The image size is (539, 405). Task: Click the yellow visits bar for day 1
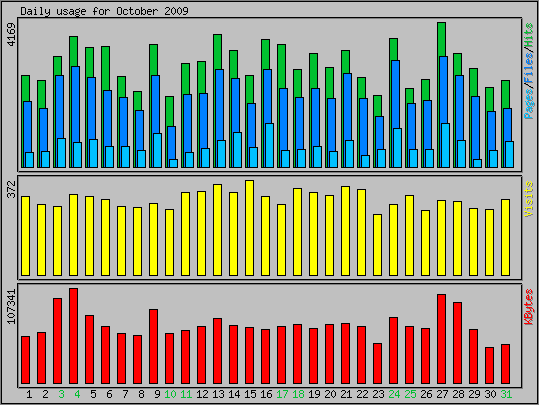(x=25, y=236)
